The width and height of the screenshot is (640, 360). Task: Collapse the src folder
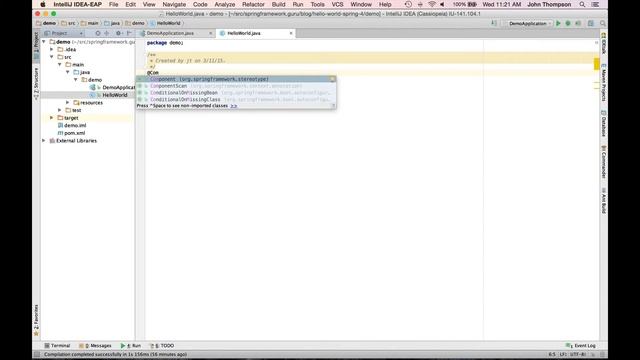pyautogui.click(x=52, y=57)
